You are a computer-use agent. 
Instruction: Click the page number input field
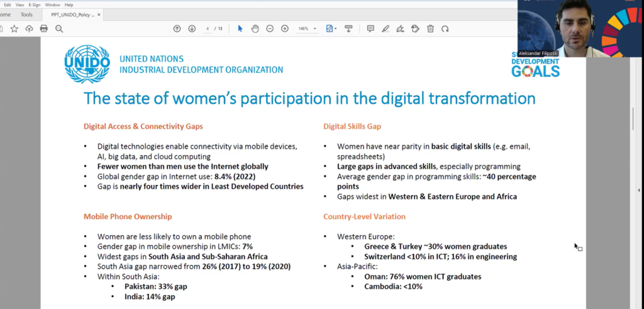pos(207,28)
